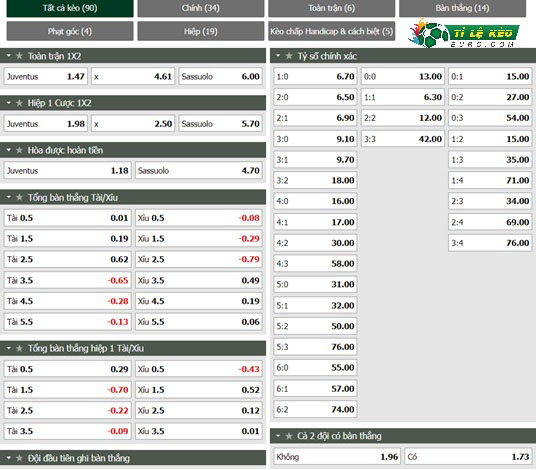Switch to the Chính (34) tab

pyautogui.click(x=201, y=8)
